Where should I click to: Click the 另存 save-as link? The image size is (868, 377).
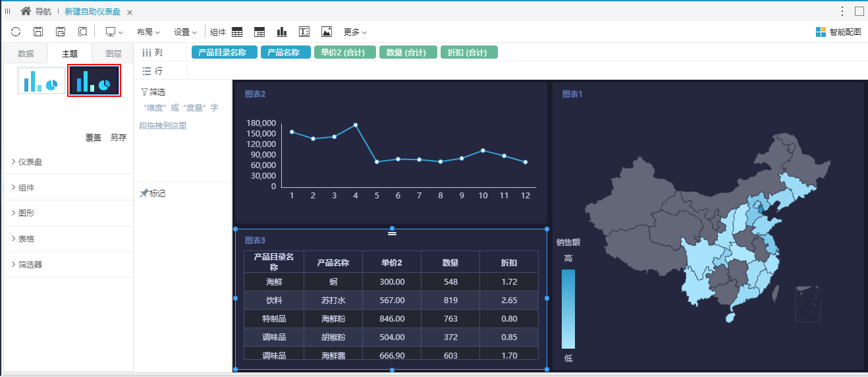point(119,138)
